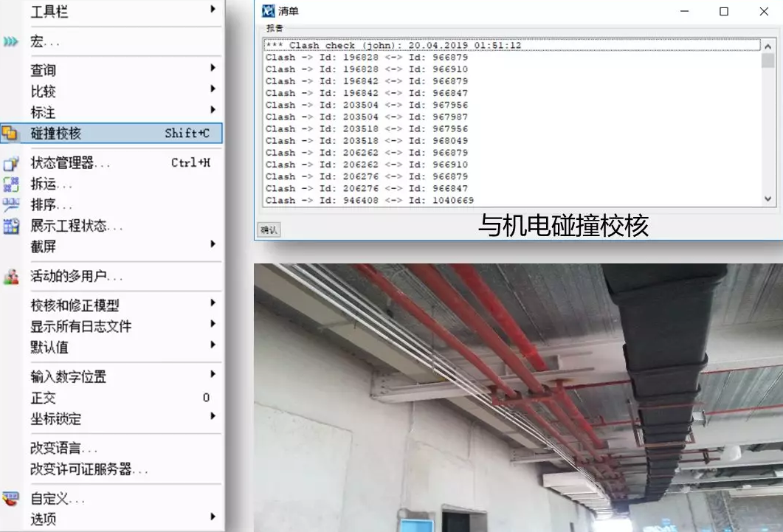
Task: Click the clash check icon
Action: pyautogui.click(x=10, y=134)
